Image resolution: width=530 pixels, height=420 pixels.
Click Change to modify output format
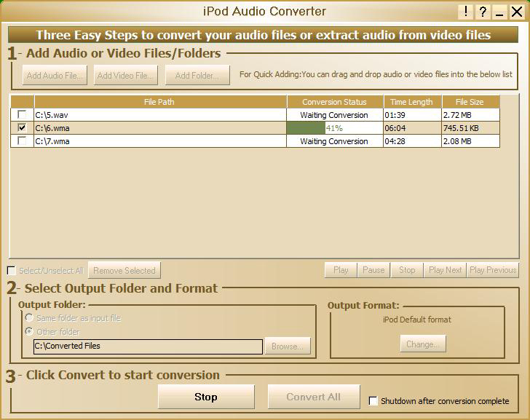point(423,344)
